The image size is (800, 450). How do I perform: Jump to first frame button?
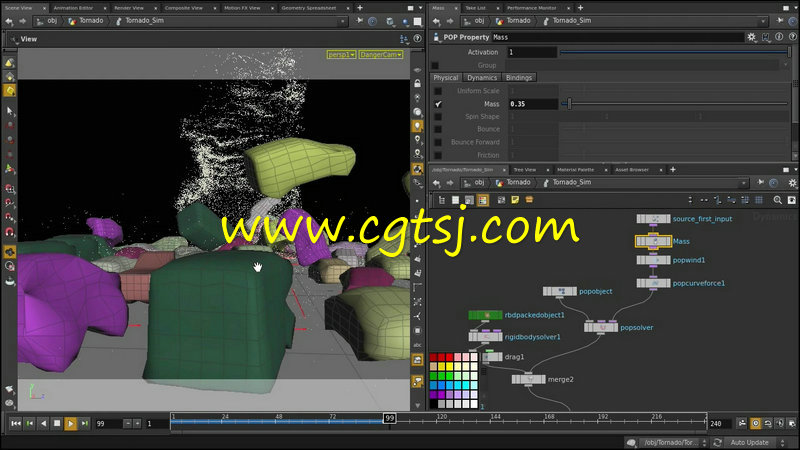(16, 423)
